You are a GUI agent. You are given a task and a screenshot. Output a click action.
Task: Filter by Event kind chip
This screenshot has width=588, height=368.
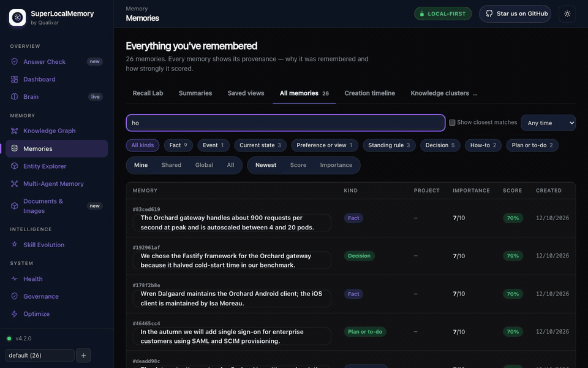click(213, 145)
